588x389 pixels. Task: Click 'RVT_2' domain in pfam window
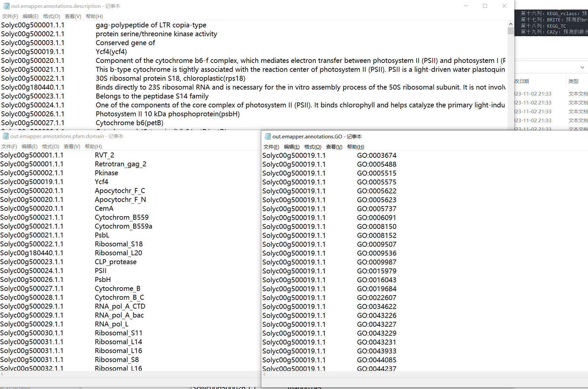(x=104, y=155)
